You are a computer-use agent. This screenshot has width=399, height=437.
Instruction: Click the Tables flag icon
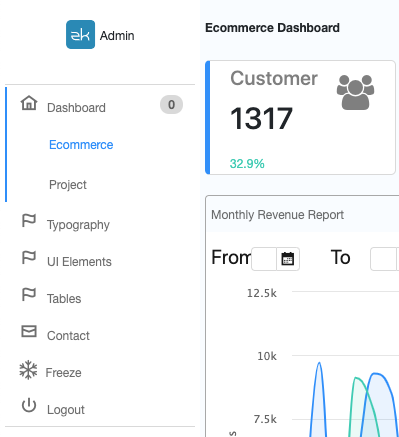[x=29, y=295]
